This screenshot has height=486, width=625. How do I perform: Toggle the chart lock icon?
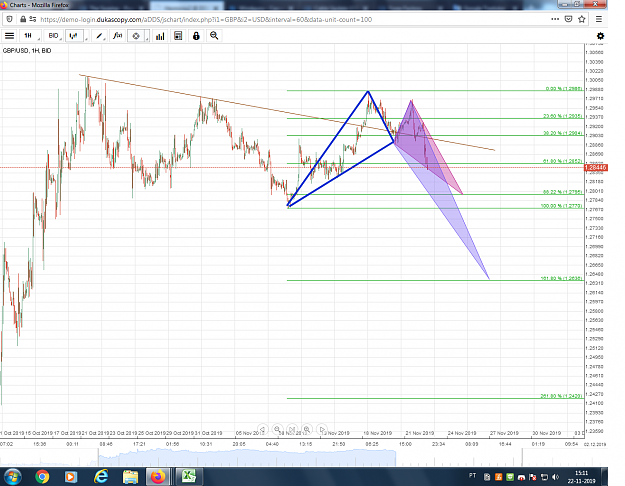tap(196, 36)
